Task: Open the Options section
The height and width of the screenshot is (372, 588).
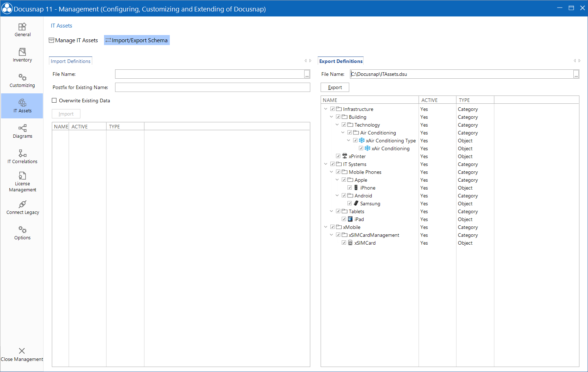Action: point(22,232)
